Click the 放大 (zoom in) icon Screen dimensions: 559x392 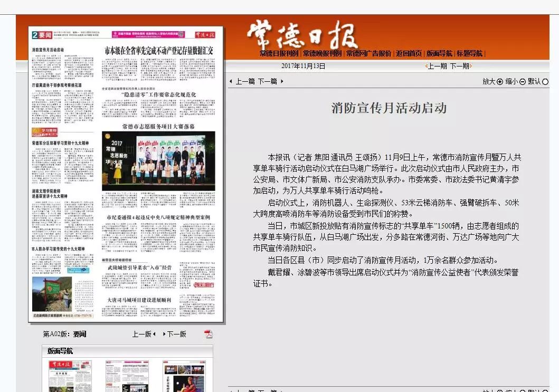(x=499, y=82)
